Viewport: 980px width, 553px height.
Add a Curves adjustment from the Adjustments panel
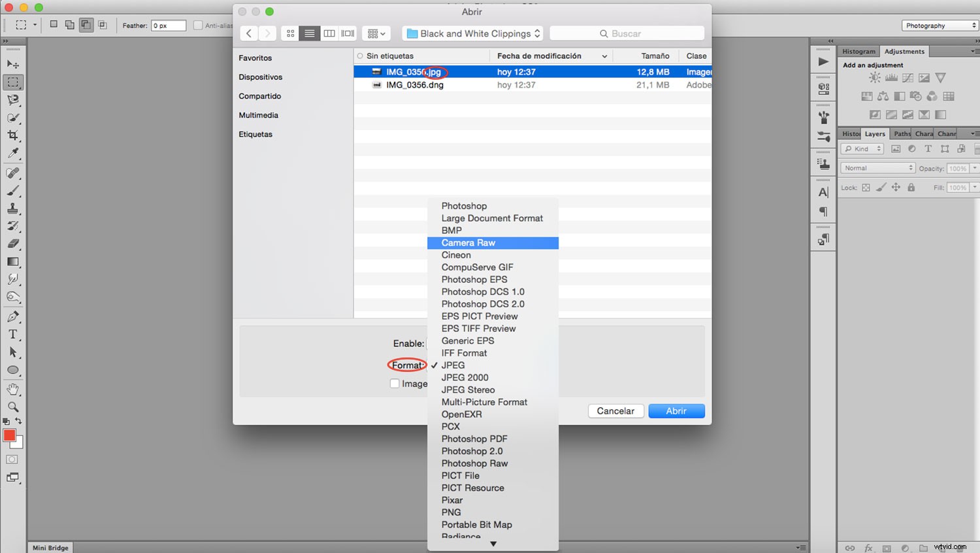(908, 77)
